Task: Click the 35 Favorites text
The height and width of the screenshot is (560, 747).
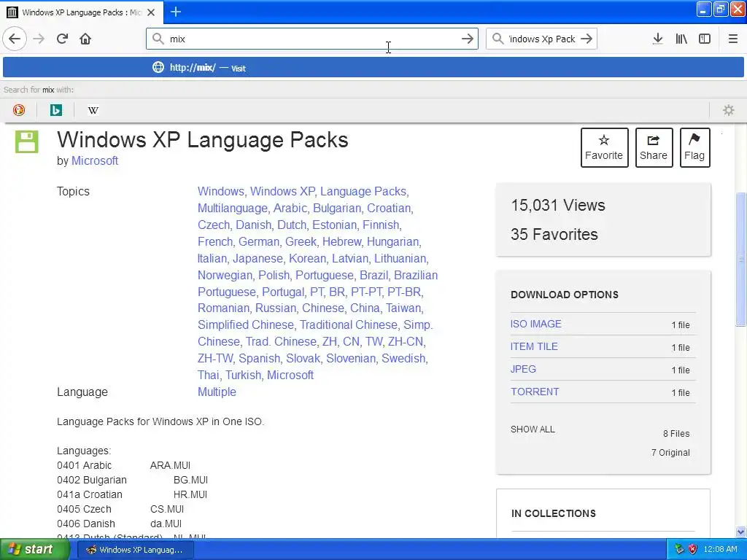Action: click(554, 234)
